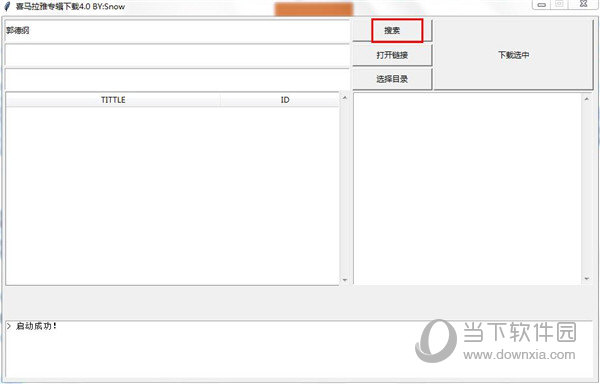Screen dimensions: 600x384
Task: Minimize the download tool window
Action: coord(541,4)
